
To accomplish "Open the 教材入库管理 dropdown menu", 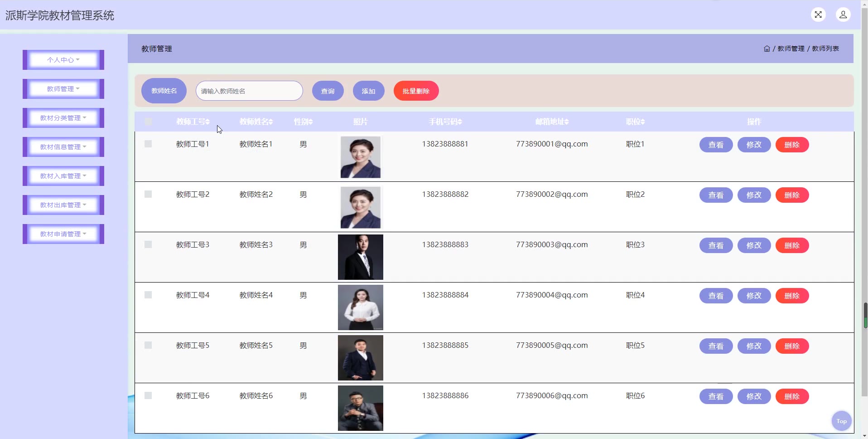I will (x=63, y=176).
